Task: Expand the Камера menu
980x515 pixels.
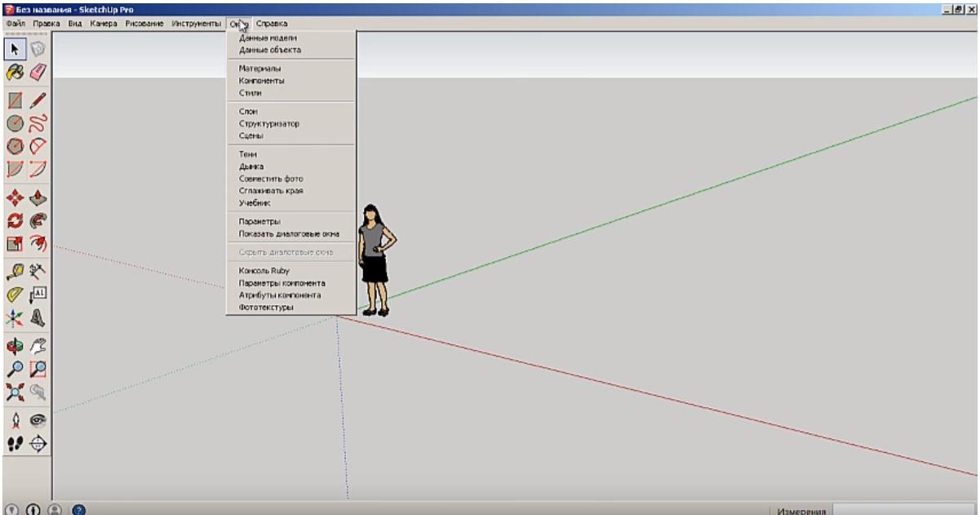Action: [x=104, y=24]
